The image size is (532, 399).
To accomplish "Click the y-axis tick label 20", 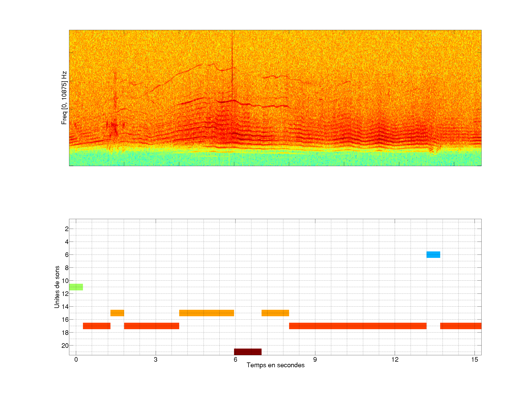I will pos(65,346).
